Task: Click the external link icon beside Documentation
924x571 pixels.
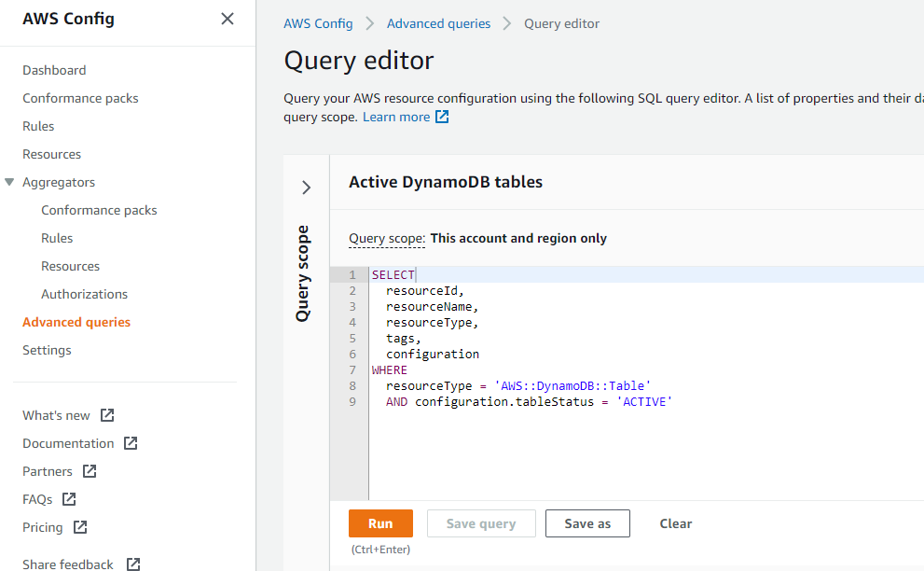Action: [x=131, y=443]
